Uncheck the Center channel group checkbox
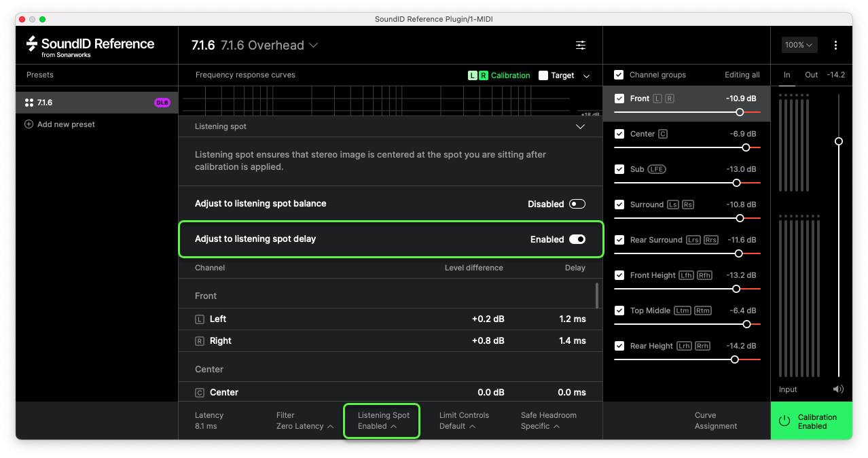The width and height of the screenshot is (868, 458). click(x=619, y=134)
